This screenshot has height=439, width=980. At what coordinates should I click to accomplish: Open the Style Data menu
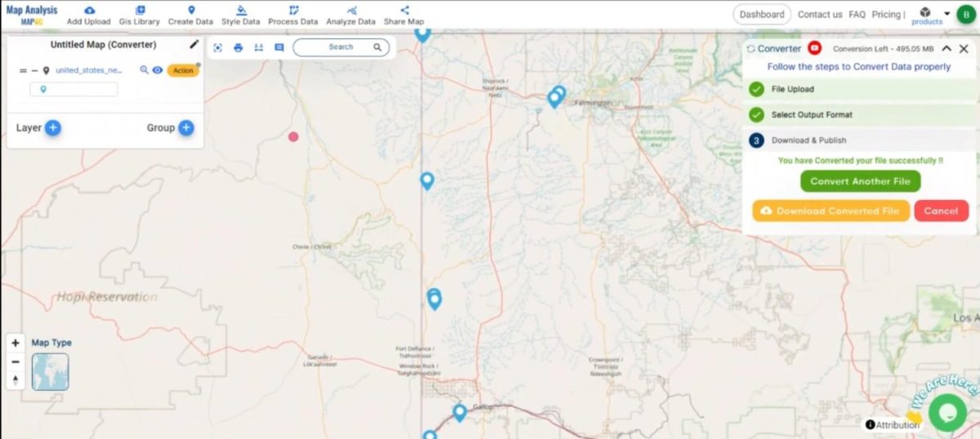tap(241, 16)
